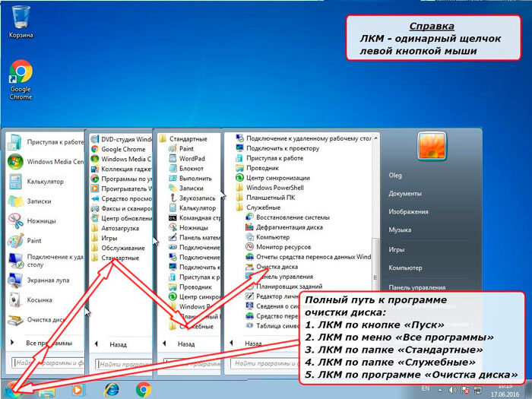Open Windows Media Player from the taskbar
Viewport: 532px width, 399px height.
coord(78,390)
